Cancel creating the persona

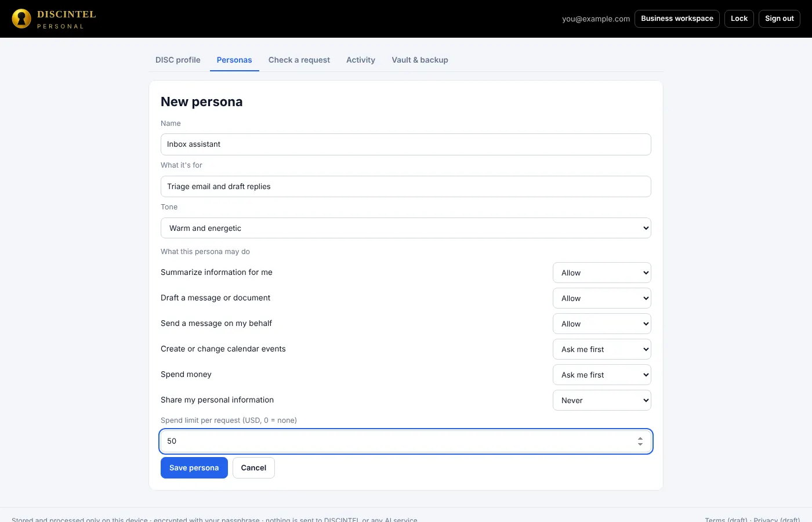(253, 468)
